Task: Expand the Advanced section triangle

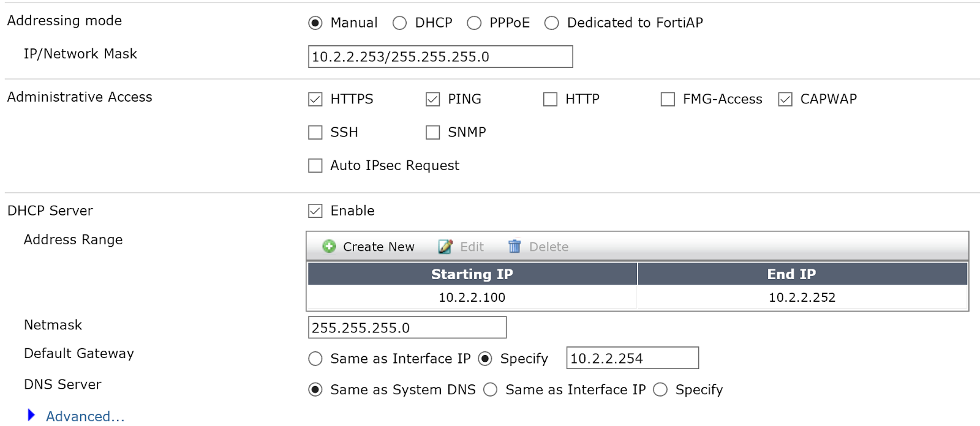Action: 31,416
